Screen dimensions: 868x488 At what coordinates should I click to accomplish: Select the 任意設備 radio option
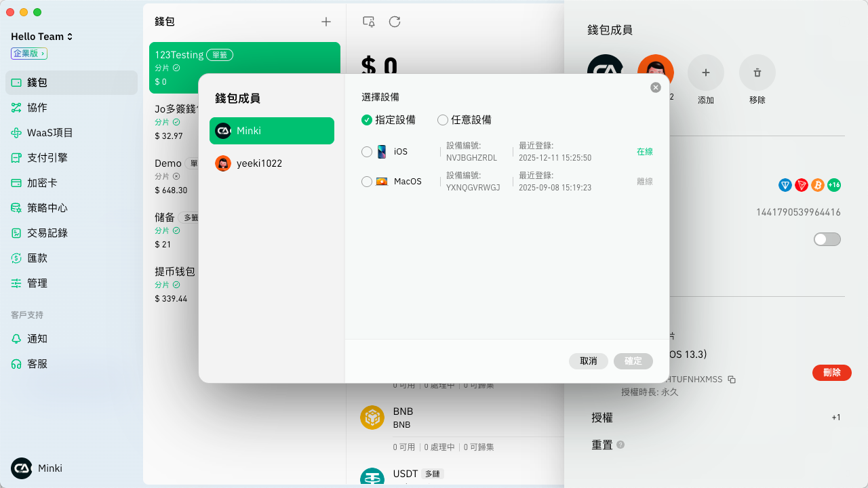point(443,120)
